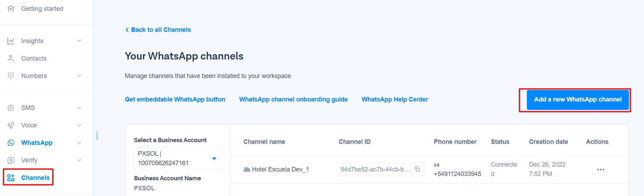Click the Channel ID column header
The width and height of the screenshot is (644, 196).
354,142
